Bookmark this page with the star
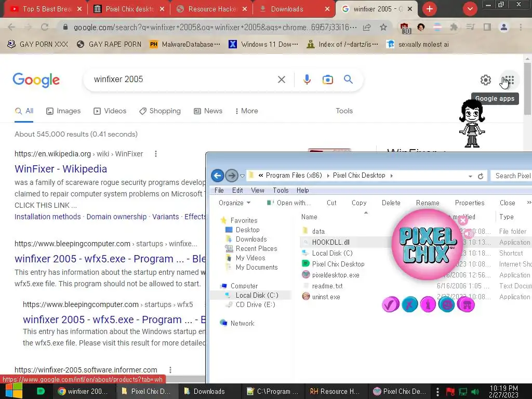532x399 pixels. (383, 27)
